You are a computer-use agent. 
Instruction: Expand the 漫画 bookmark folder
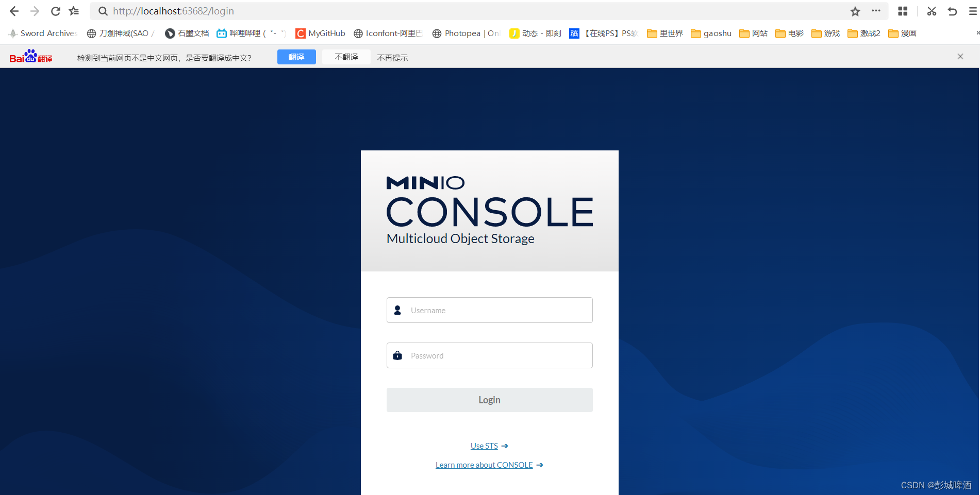click(x=902, y=33)
